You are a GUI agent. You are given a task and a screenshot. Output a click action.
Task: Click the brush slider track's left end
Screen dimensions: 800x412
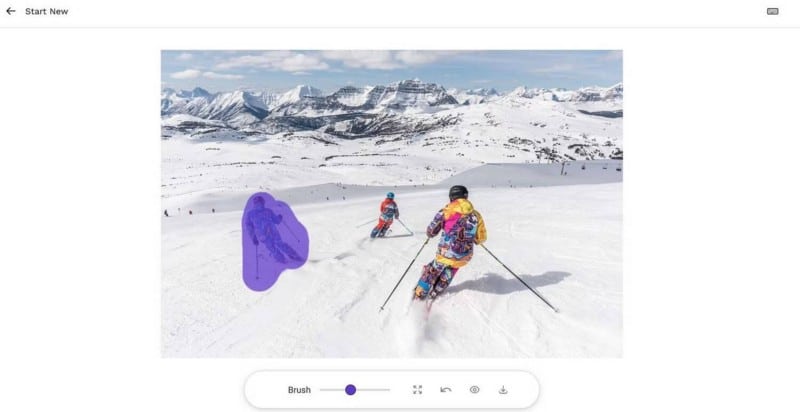[x=322, y=390]
